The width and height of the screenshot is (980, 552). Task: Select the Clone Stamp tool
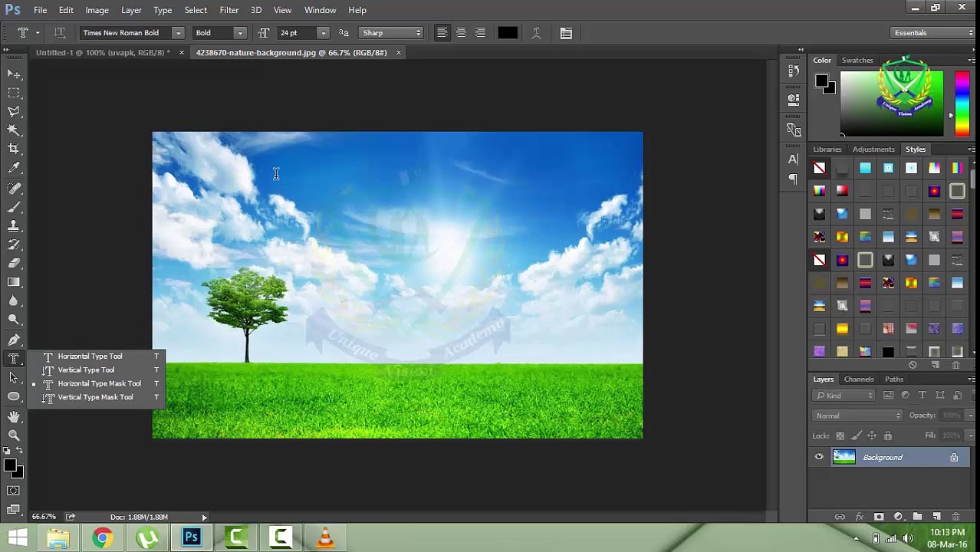(x=14, y=226)
